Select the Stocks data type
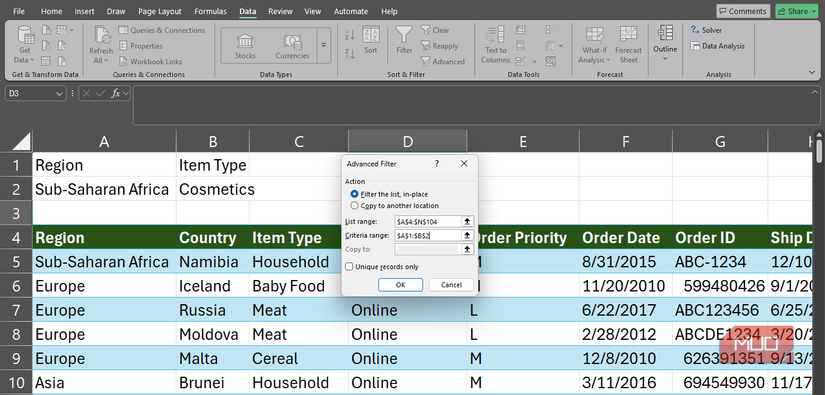 (x=245, y=46)
